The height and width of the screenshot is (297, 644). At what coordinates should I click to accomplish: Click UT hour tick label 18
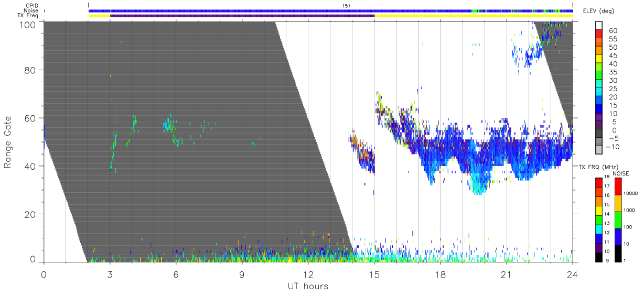pos(440,274)
